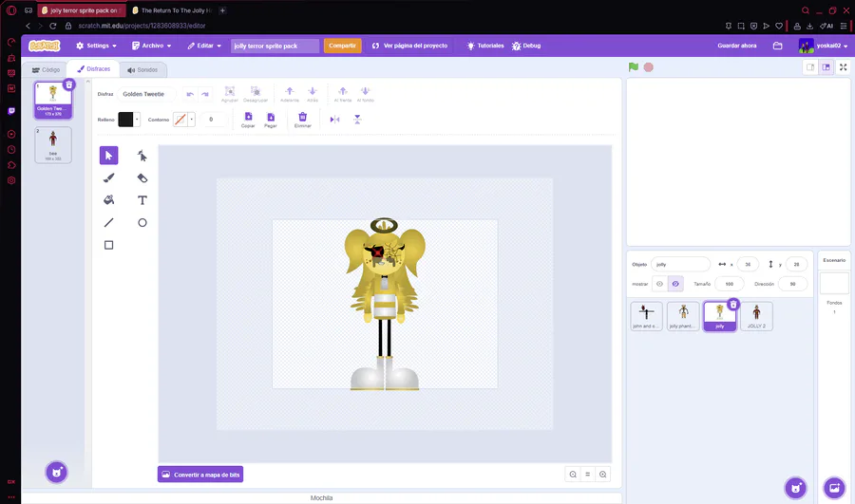Open the project folder icon
Screen dimensions: 855x504
click(x=777, y=46)
